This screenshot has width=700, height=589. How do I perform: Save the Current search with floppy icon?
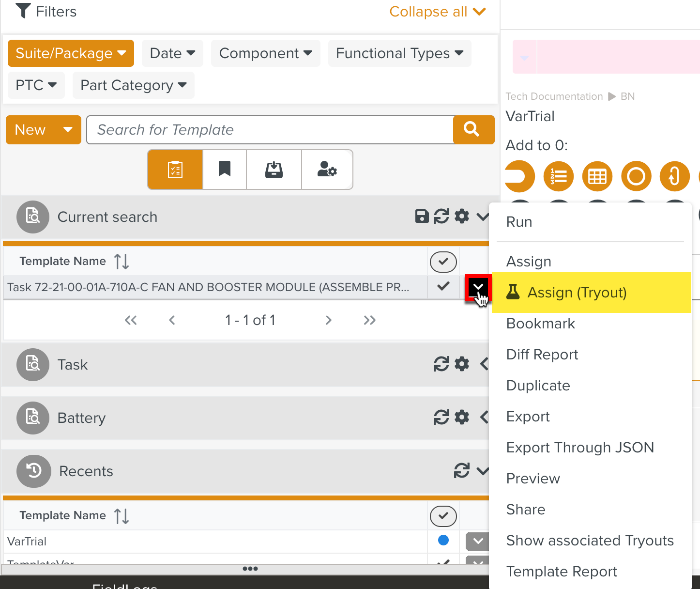pyautogui.click(x=422, y=217)
